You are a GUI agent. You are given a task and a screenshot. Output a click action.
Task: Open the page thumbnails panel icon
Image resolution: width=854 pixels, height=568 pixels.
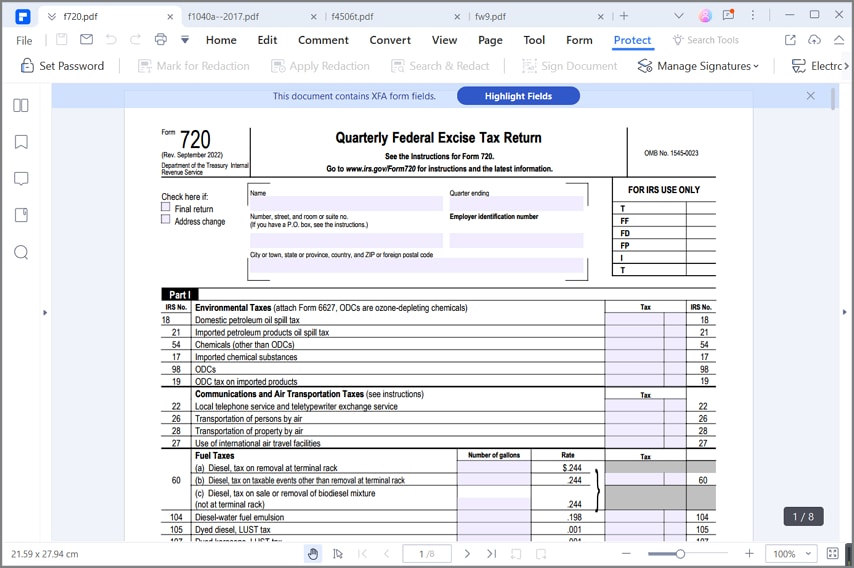point(21,105)
